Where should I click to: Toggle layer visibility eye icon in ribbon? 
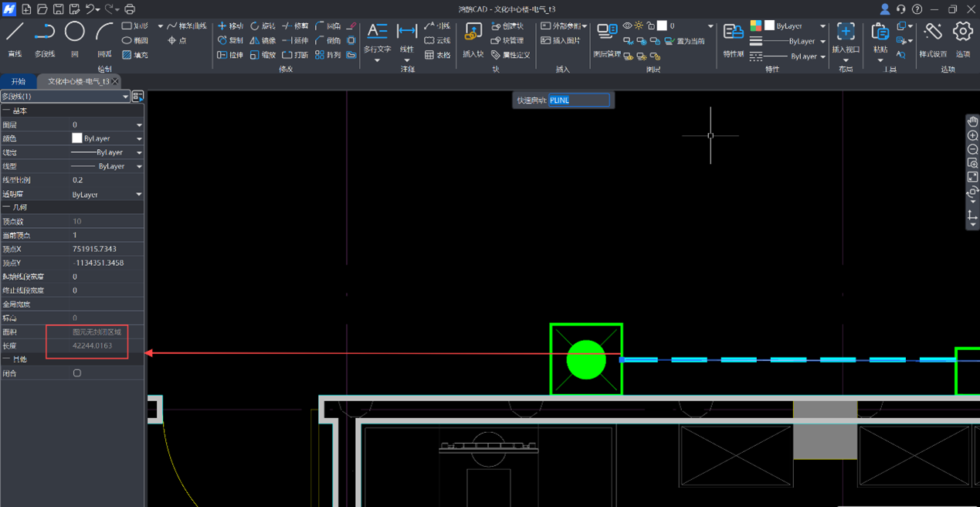point(627,26)
